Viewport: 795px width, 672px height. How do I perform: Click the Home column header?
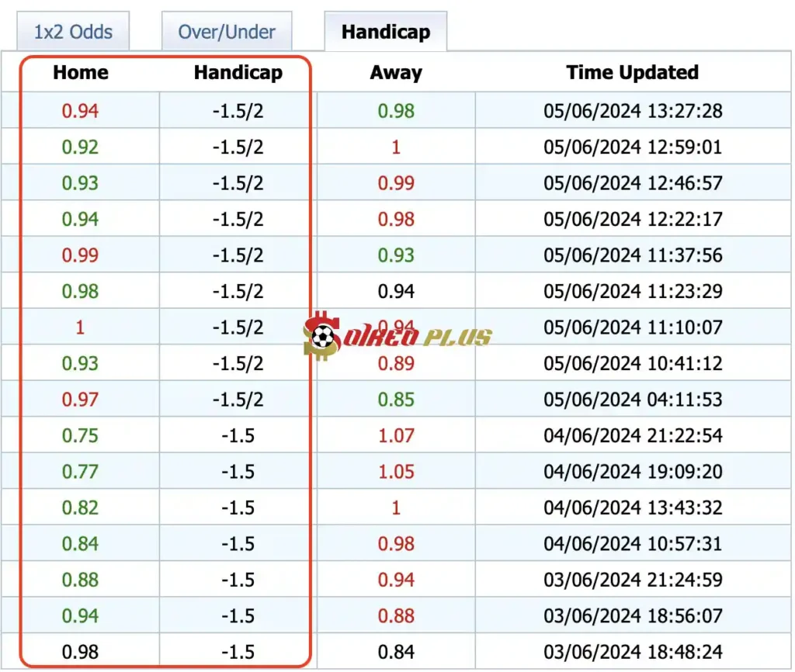pos(81,73)
